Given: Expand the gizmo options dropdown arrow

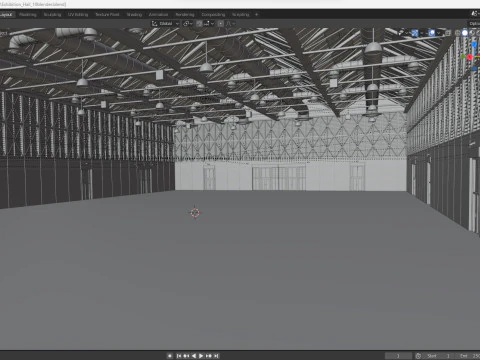Looking at the screenshot, I should (422, 33).
